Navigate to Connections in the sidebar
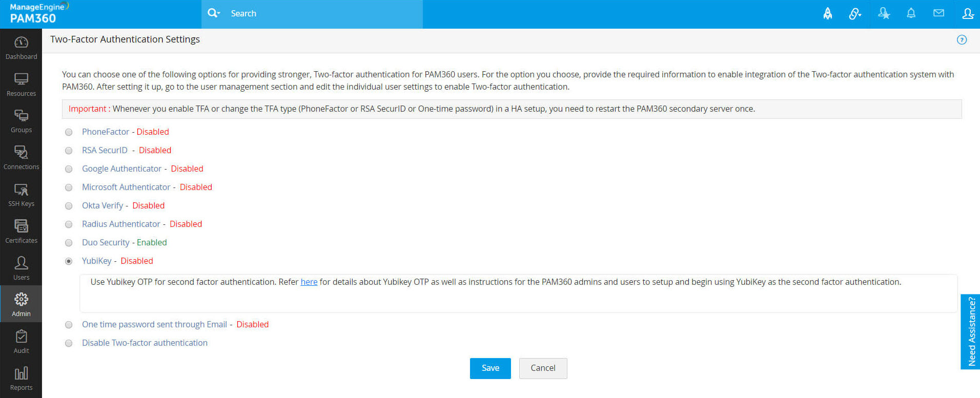Screen dimensions: 980x398 (x=21, y=158)
